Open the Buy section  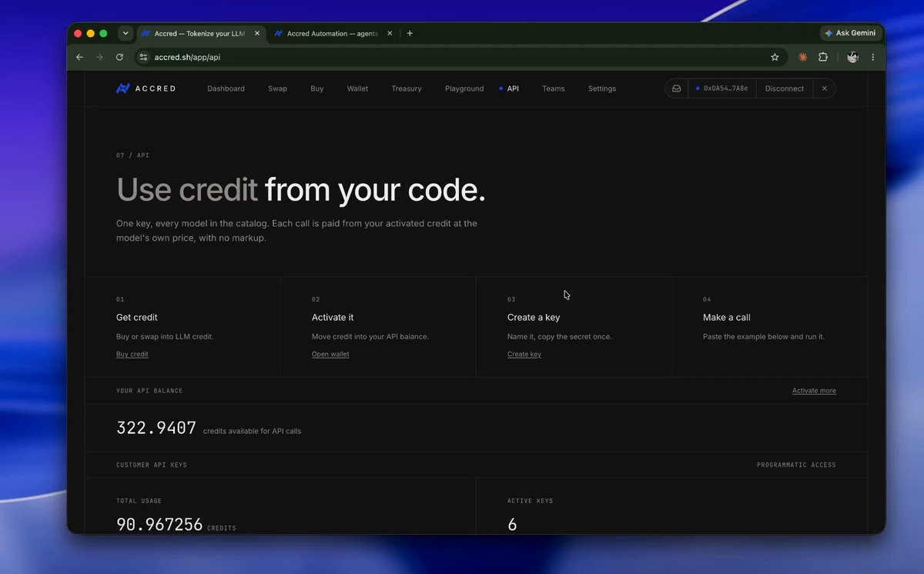pos(317,88)
